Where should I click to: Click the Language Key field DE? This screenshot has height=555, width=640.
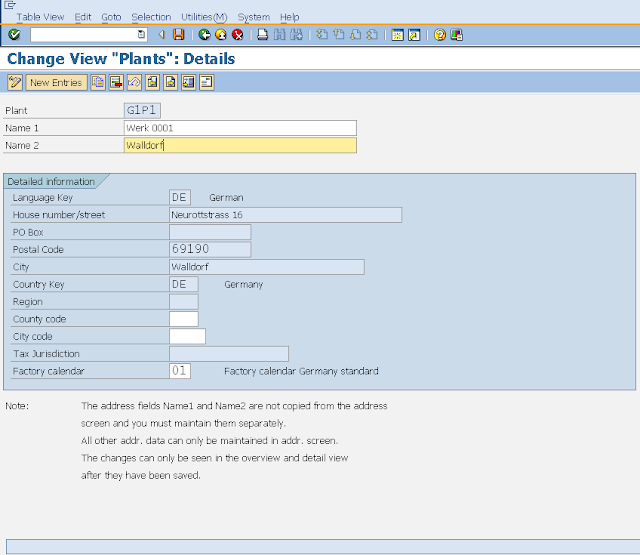pyautogui.click(x=180, y=198)
